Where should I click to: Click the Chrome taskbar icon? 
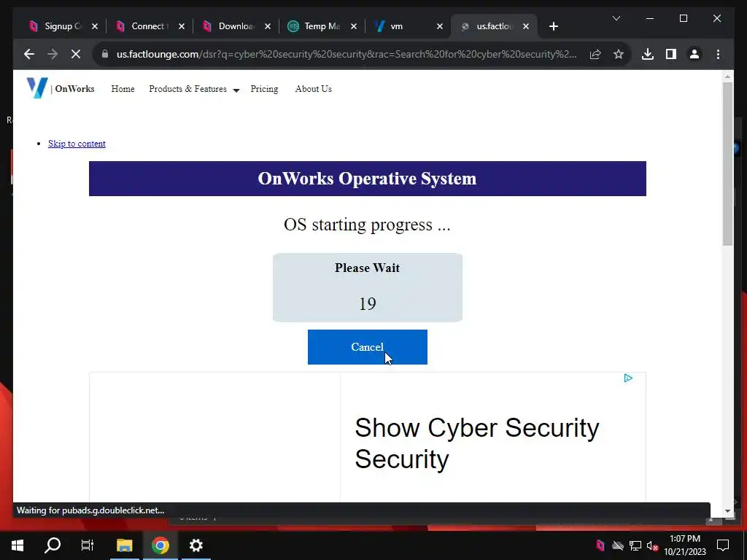click(x=160, y=545)
